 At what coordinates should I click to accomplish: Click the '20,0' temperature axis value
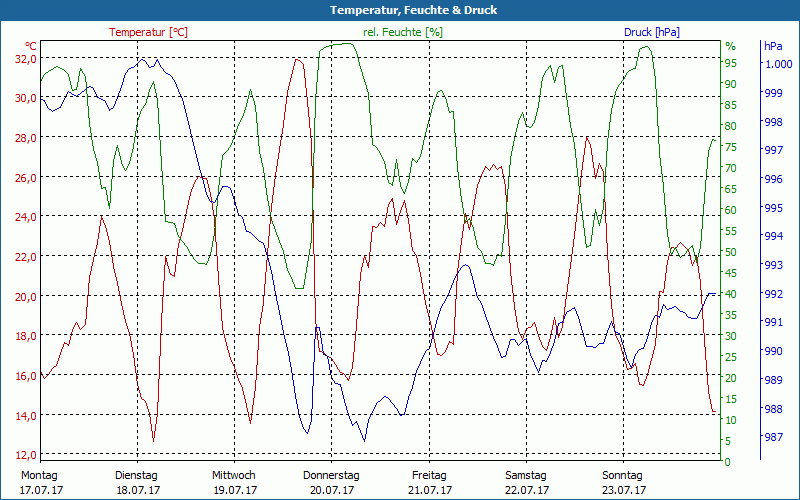tap(26, 296)
